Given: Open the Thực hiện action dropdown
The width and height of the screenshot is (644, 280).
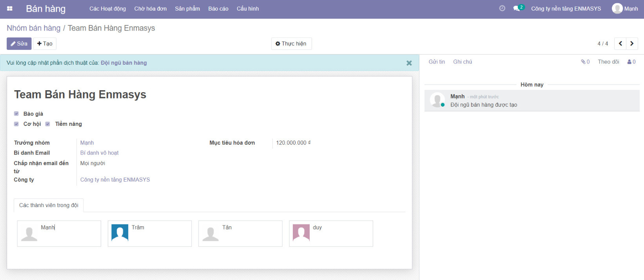Looking at the screenshot, I should 291,44.
